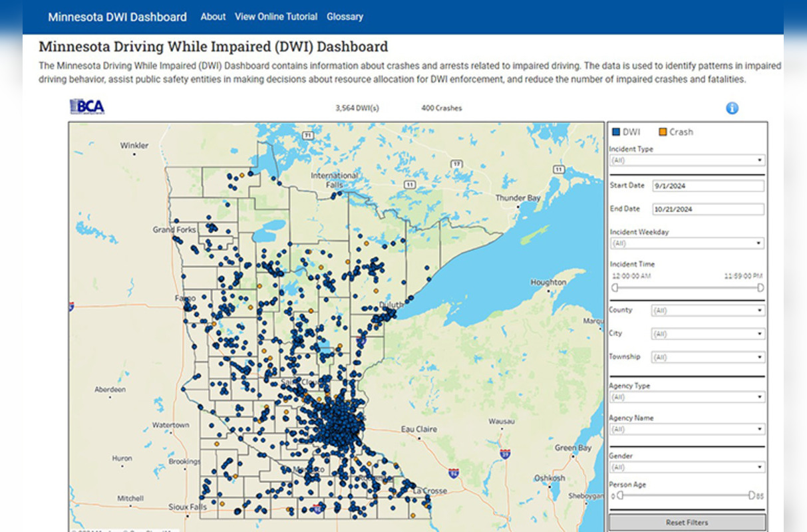Open View Online Tutorial link
Image resolution: width=807 pixels, height=532 pixels.
[275, 17]
